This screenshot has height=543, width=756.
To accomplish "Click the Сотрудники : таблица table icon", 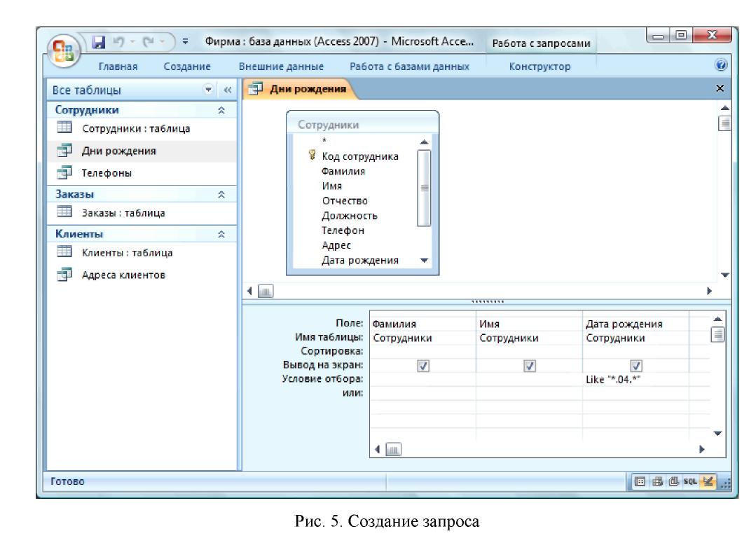I will tap(64, 128).
